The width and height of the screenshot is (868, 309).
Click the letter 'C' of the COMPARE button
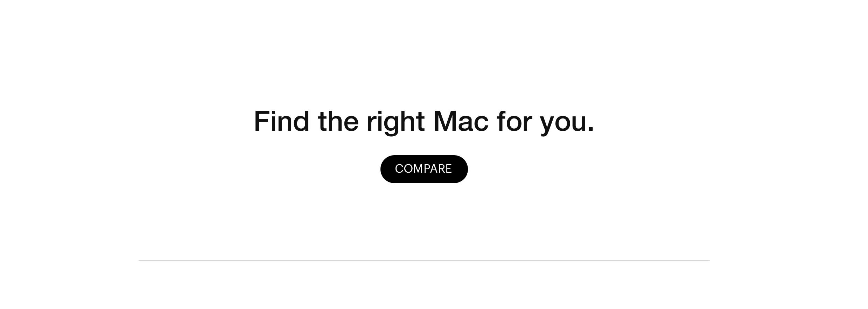click(x=399, y=169)
